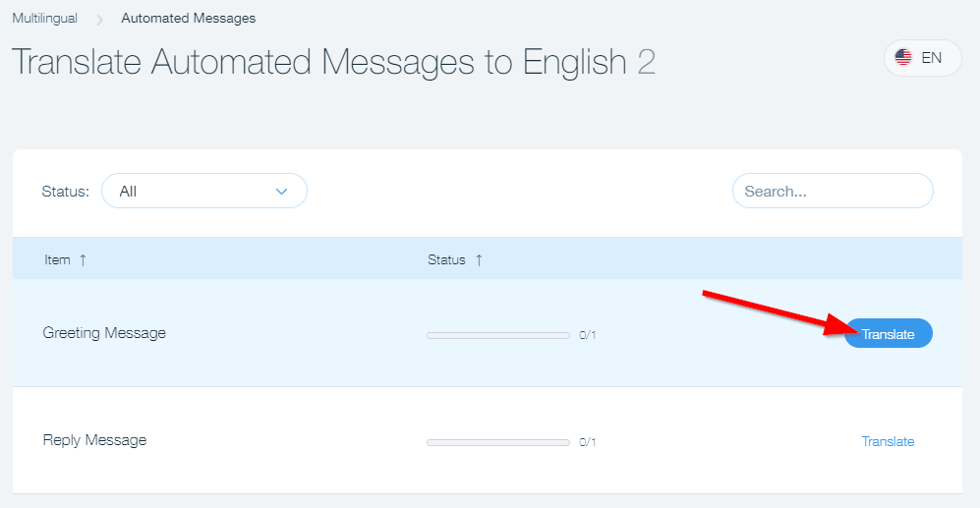Select the Reply Message item
Image resolution: width=980 pixels, height=508 pixels.
(94, 440)
